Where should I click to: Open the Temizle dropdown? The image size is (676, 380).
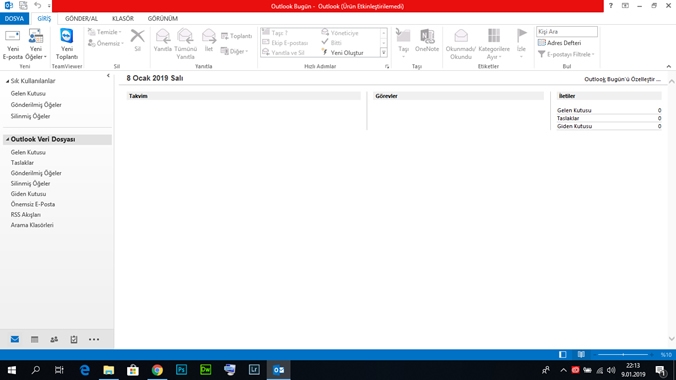point(104,32)
